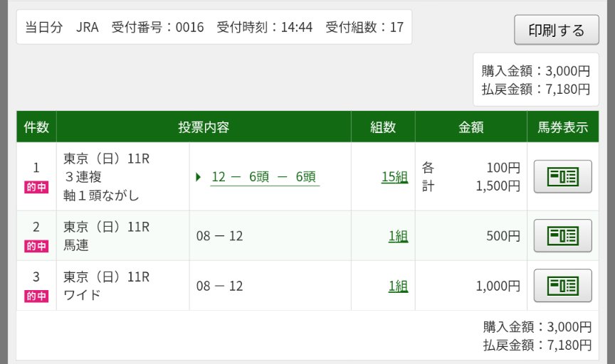The image size is (615, 364).
Task: Select the 的中 badge in row 3
Action: [x=36, y=296]
